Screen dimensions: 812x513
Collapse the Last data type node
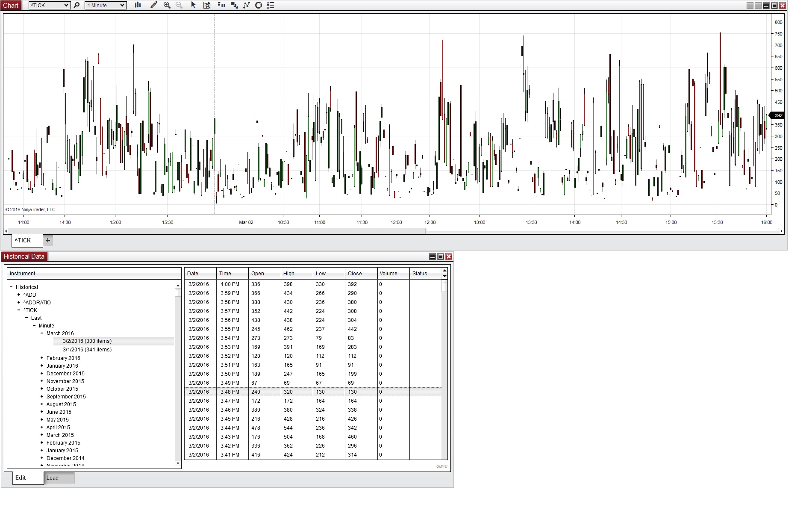[26, 318]
